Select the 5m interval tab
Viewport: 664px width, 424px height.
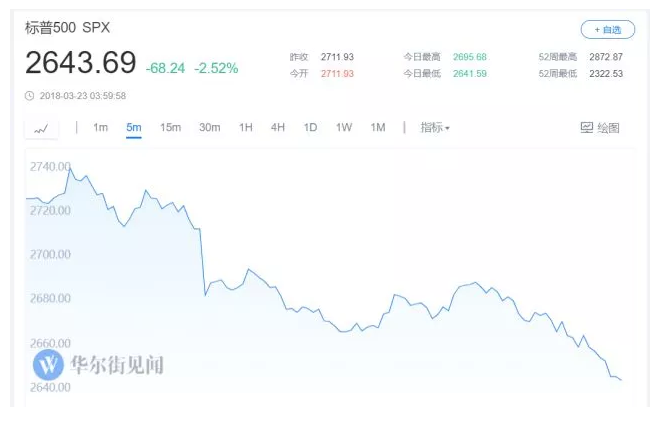pyautogui.click(x=134, y=127)
